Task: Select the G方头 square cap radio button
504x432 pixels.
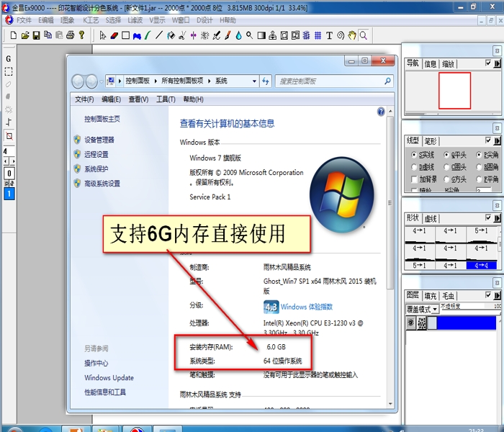Action: (x=446, y=179)
